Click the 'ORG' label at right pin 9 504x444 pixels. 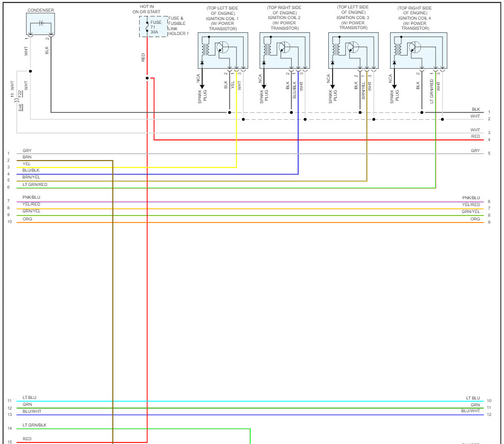(475, 219)
